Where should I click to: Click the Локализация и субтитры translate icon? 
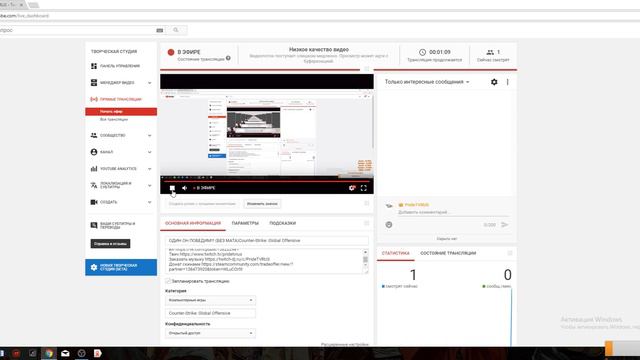point(94,185)
